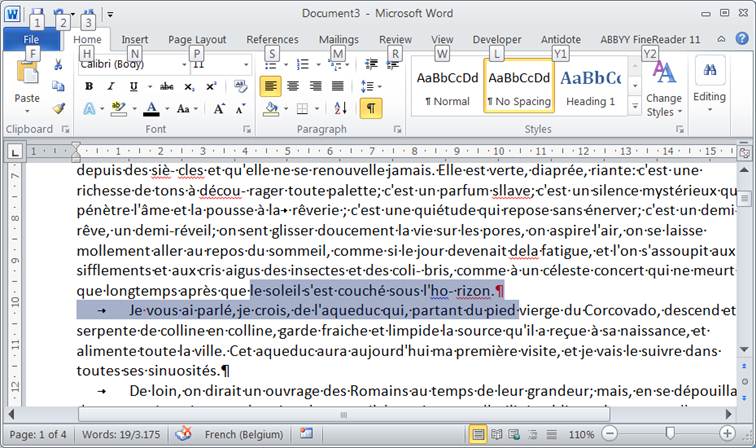
Task: Toggle italic formatting
Action: pyautogui.click(x=108, y=86)
